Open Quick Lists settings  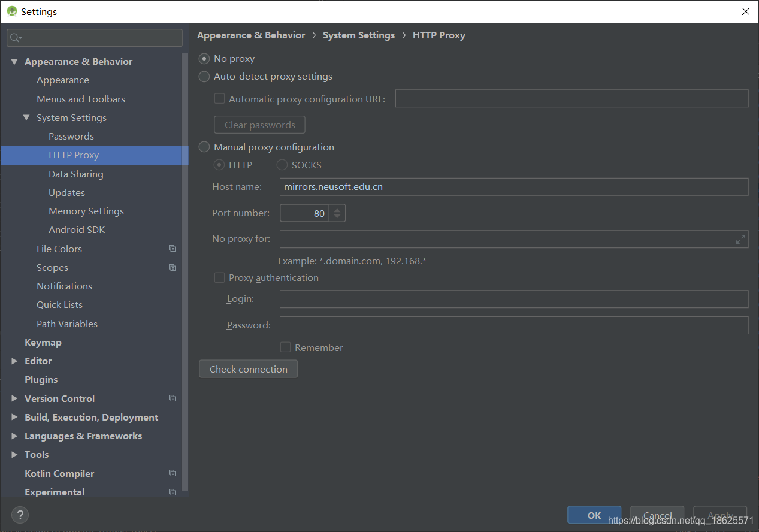(x=59, y=305)
